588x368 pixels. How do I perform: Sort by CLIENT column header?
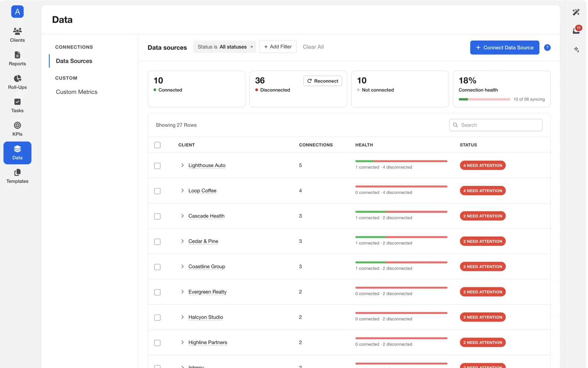(186, 145)
